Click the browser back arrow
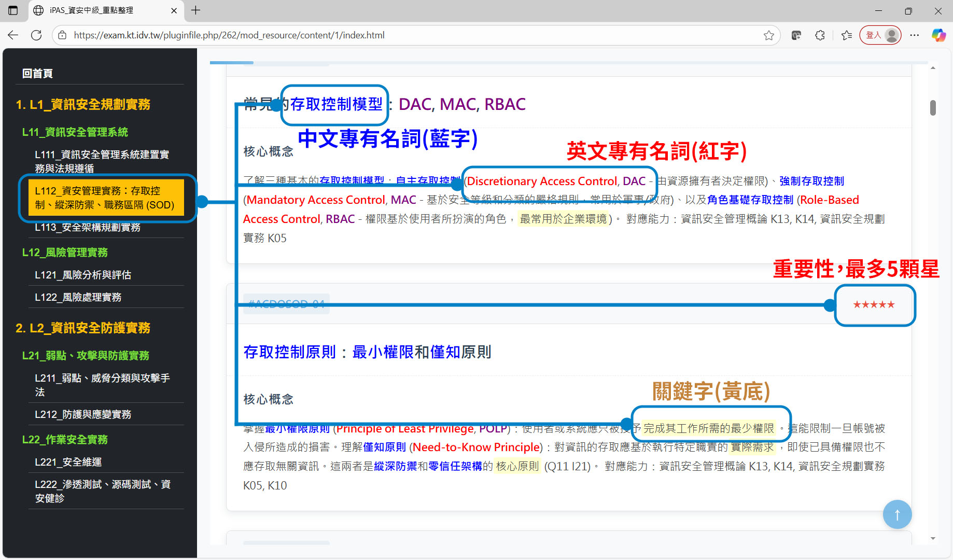The height and width of the screenshot is (560, 953). click(x=13, y=35)
